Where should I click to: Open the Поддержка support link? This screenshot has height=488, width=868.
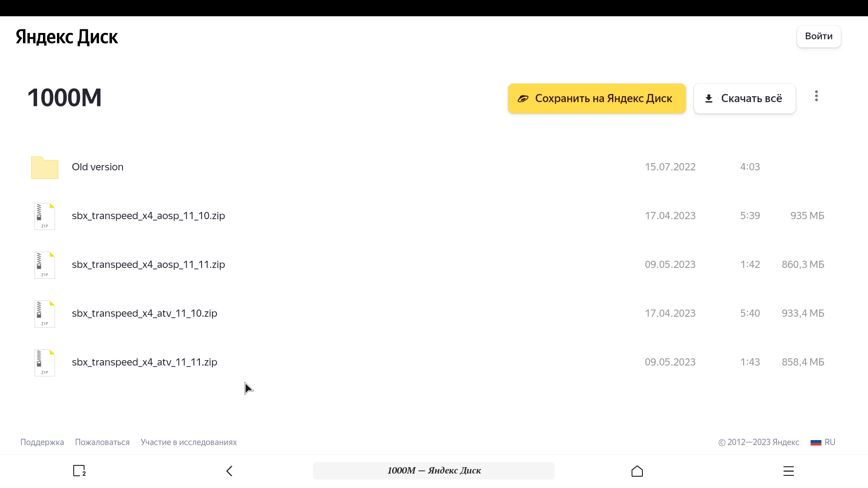point(42,442)
